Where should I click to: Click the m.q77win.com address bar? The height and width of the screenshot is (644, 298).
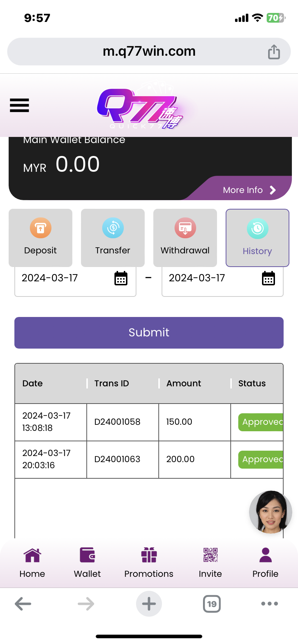click(x=149, y=52)
